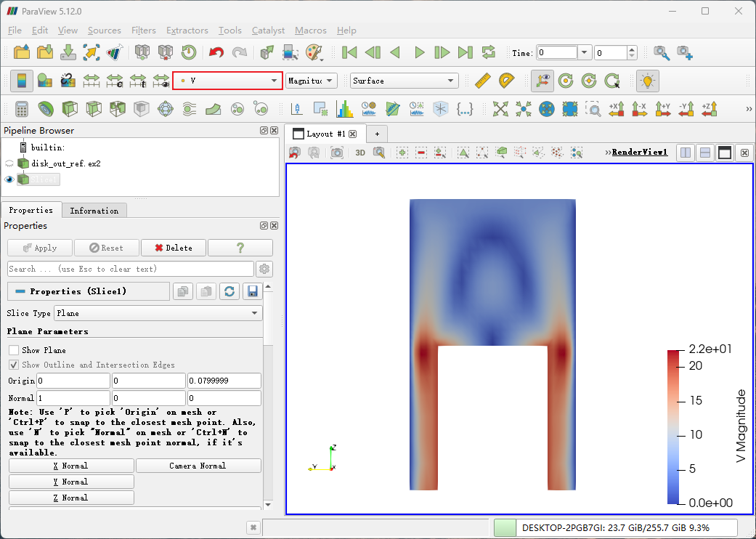
Task: Enable the Show Plane checkbox
Action: coord(14,350)
